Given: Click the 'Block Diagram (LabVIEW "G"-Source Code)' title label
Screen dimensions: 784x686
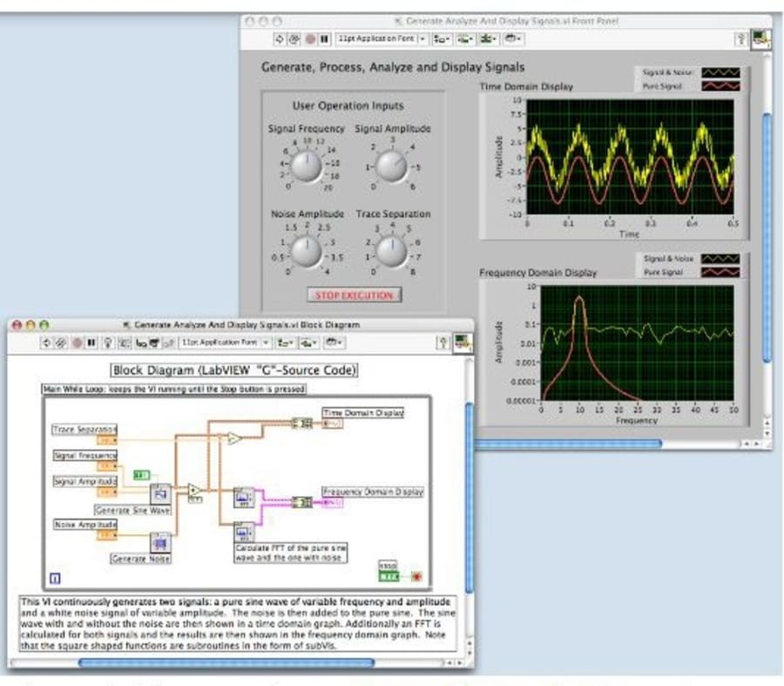Looking at the screenshot, I should [x=234, y=370].
